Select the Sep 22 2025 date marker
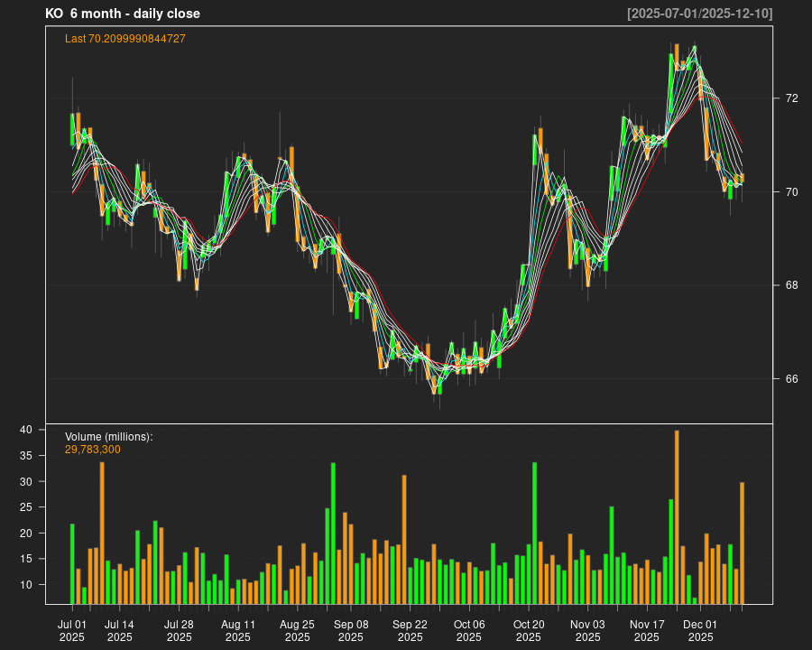The height and width of the screenshot is (650, 812). (x=410, y=630)
